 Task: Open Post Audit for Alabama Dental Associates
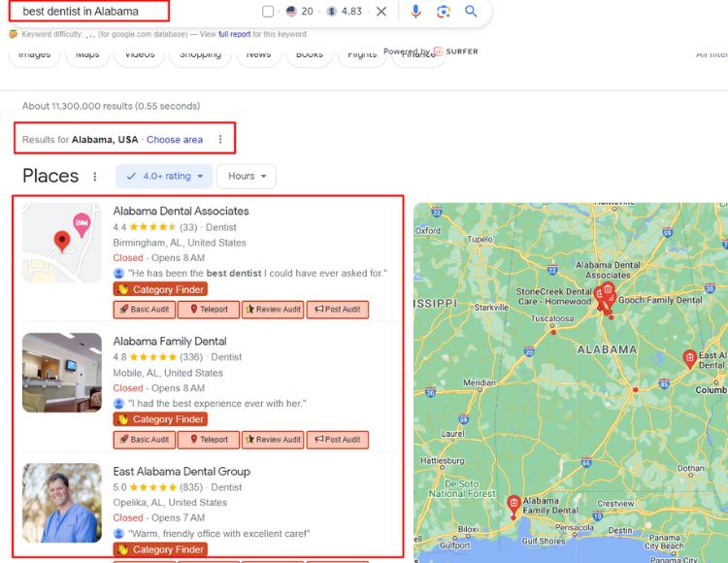pyautogui.click(x=338, y=310)
